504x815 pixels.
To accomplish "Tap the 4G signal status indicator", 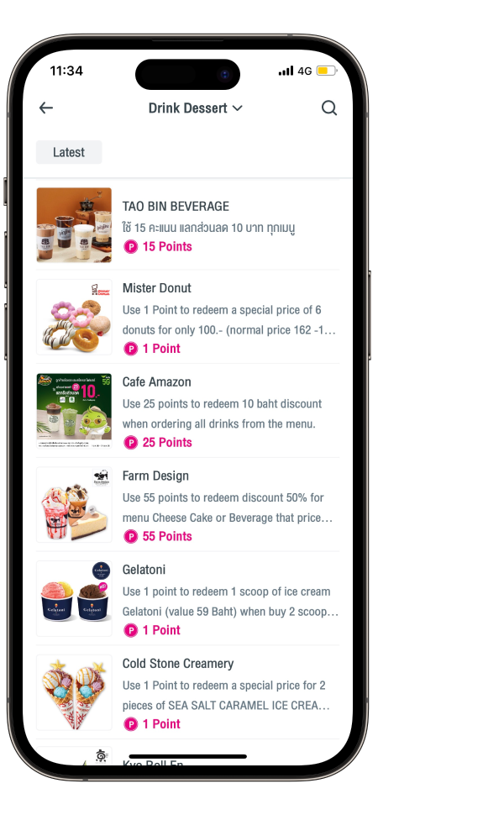I will [x=305, y=71].
